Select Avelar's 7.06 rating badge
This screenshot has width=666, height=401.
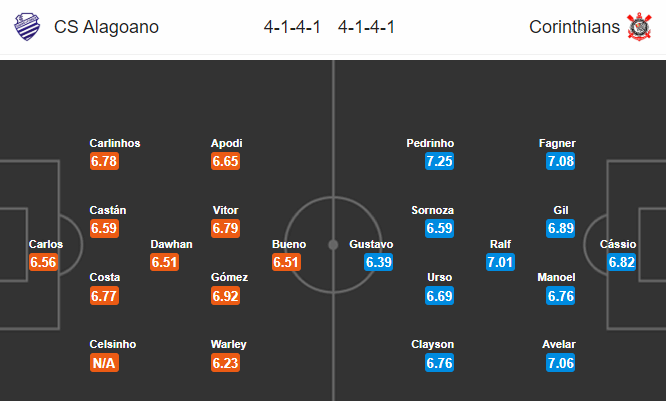coord(561,363)
